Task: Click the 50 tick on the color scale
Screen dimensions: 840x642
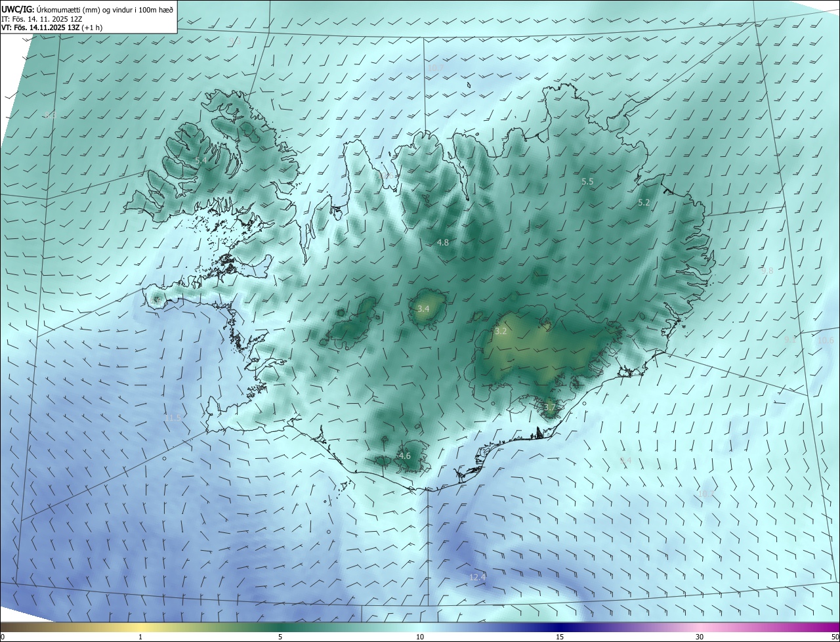Action: pos(835,637)
